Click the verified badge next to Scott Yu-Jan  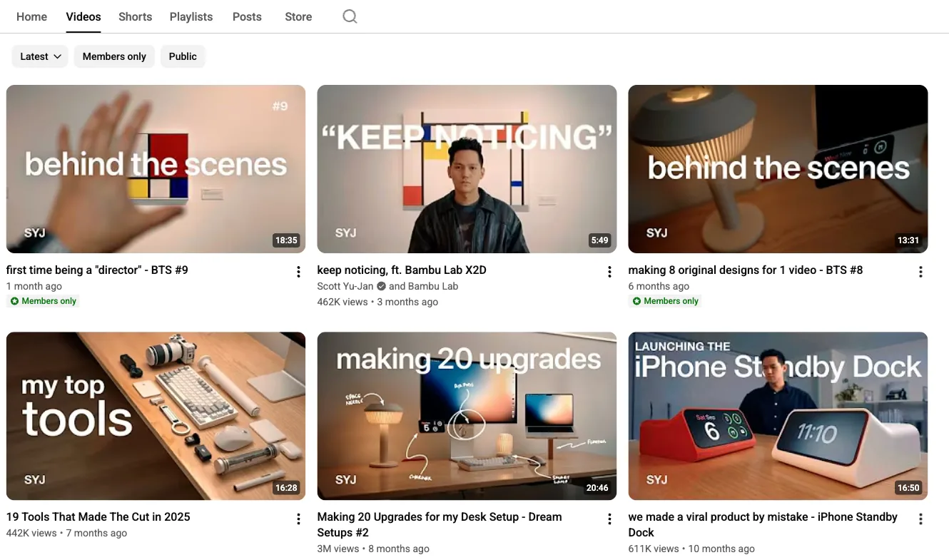pos(381,286)
